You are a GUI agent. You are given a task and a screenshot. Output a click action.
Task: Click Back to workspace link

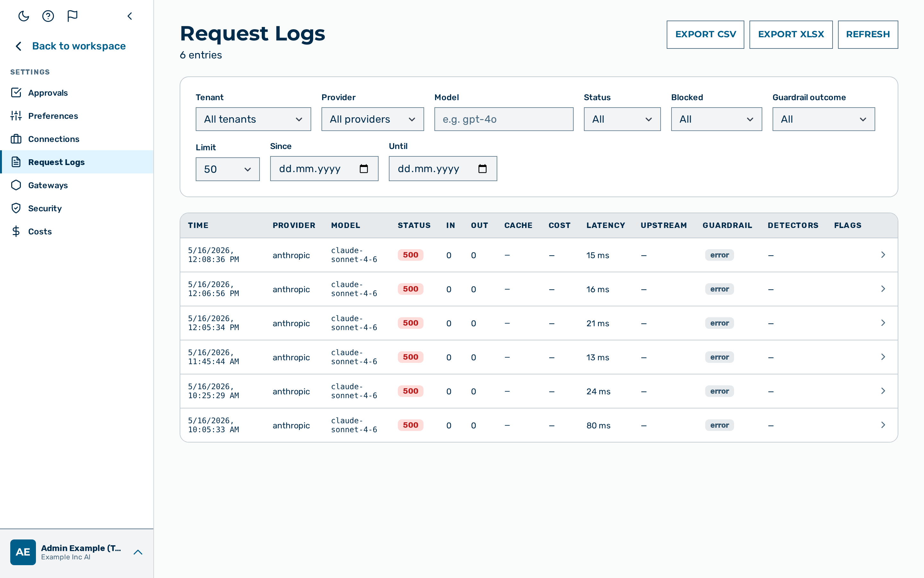[x=70, y=46]
